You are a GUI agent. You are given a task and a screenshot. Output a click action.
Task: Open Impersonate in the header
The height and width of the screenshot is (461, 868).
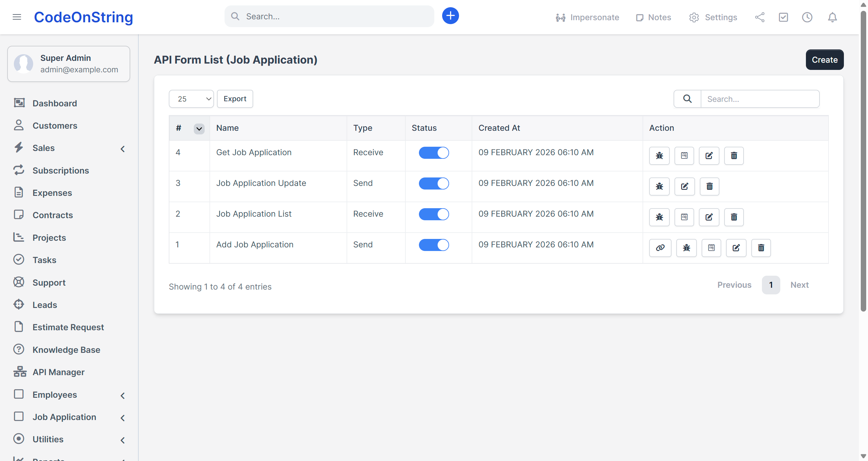coord(587,17)
